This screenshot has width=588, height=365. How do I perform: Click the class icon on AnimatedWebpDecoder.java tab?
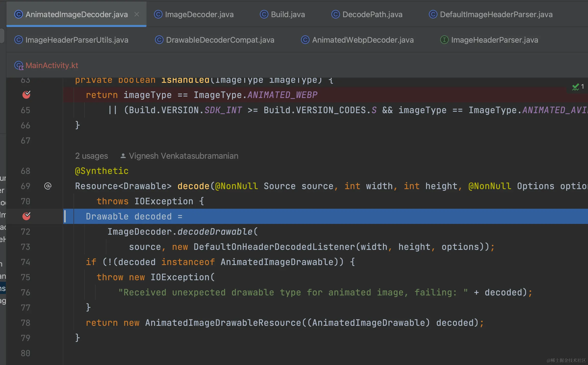pos(305,40)
